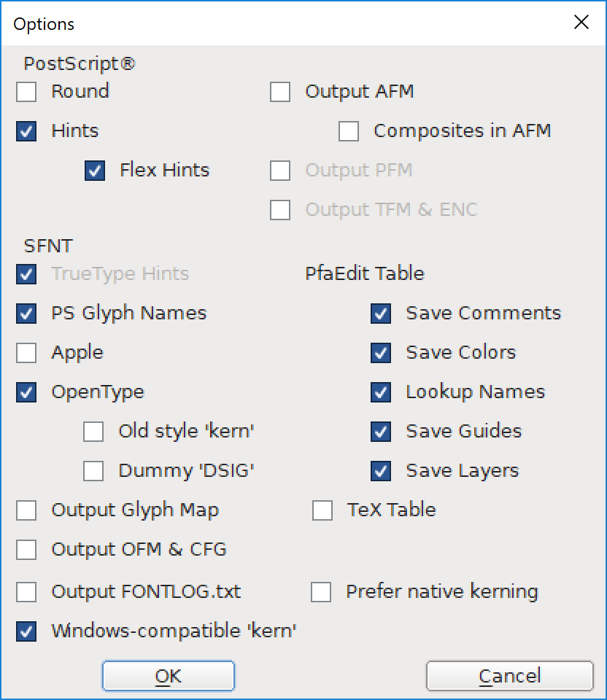Disable the Hints checkbox
607x700 pixels.
pyautogui.click(x=26, y=131)
